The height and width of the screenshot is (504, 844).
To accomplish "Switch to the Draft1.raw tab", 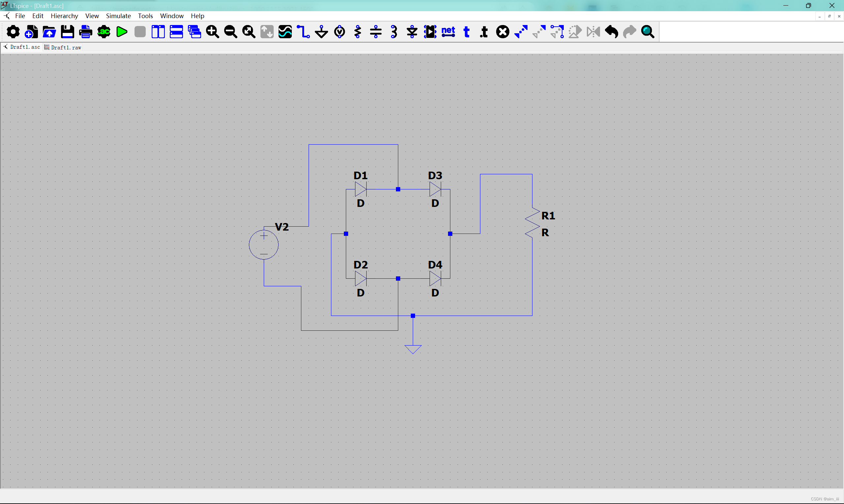I will (x=63, y=47).
